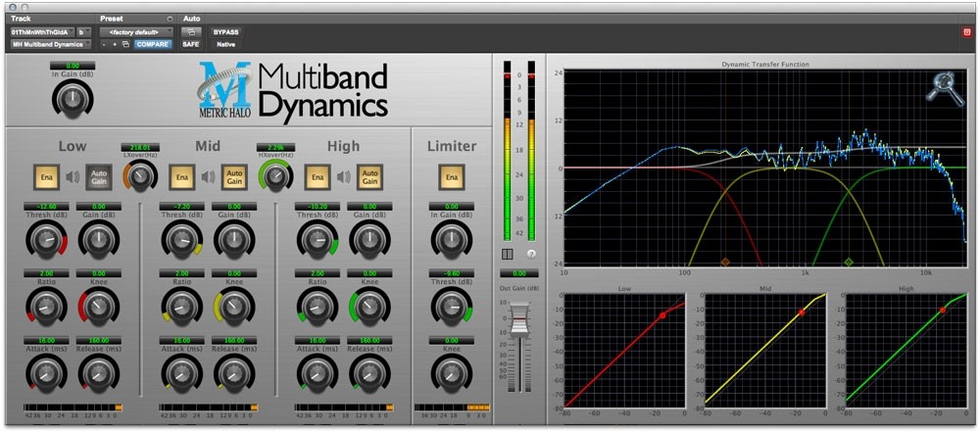980x432 pixels.
Task: Open the insert position 'b' dropdown
Action: tap(83, 32)
